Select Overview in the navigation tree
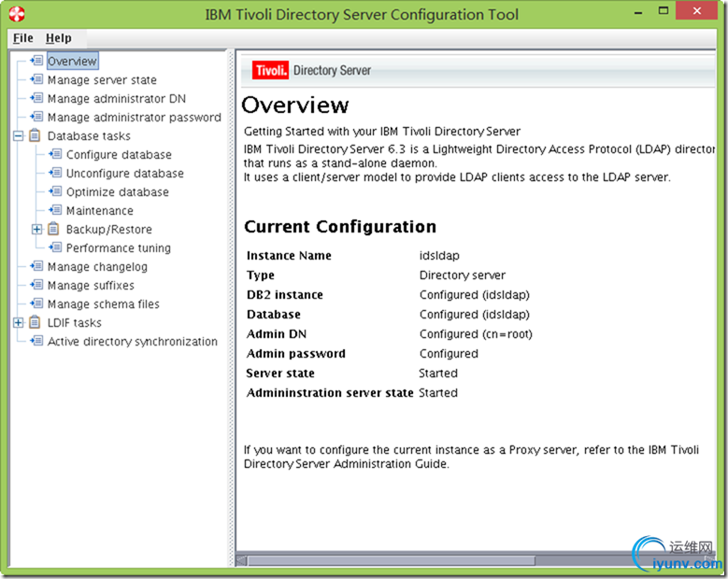The height and width of the screenshot is (579, 728). (x=72, y=62)
